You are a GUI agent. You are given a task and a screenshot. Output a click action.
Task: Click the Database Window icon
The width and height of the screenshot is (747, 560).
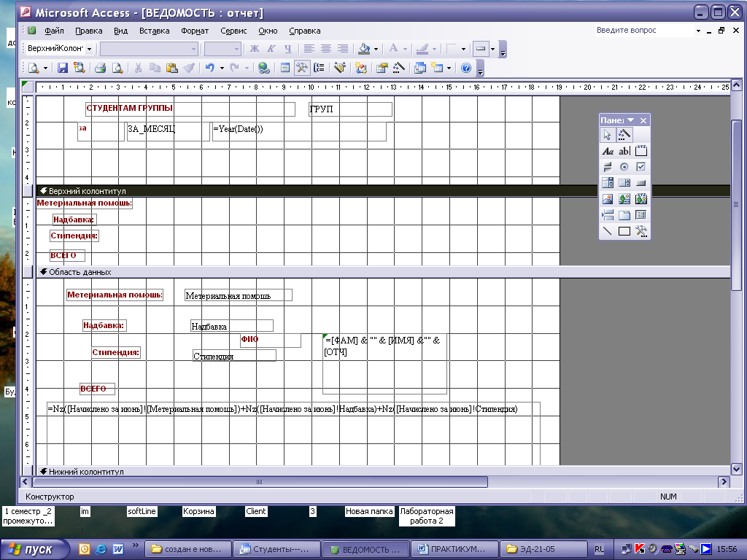(419, 68)
